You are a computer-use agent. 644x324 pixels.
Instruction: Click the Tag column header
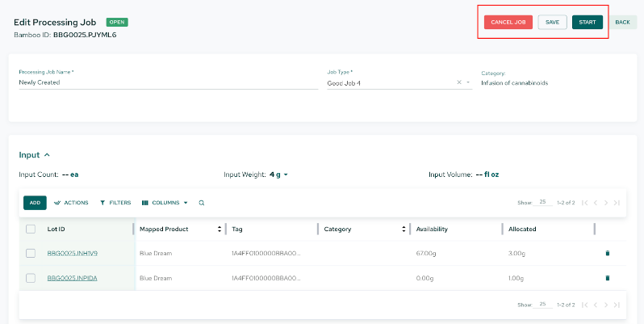click(237, 229)
